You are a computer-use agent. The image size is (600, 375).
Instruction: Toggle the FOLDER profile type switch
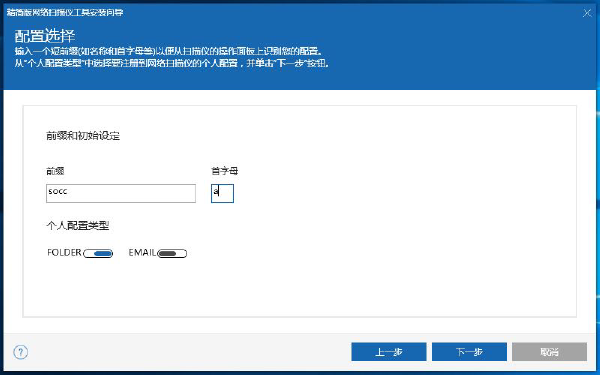coord(98,253)
